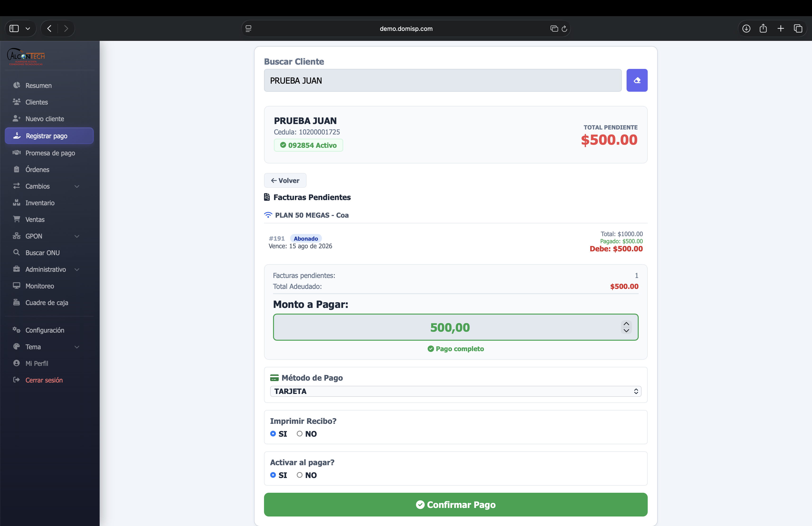
Task: Click the Total: $1000.00 invoice value
Action: (x=622, y=234)
